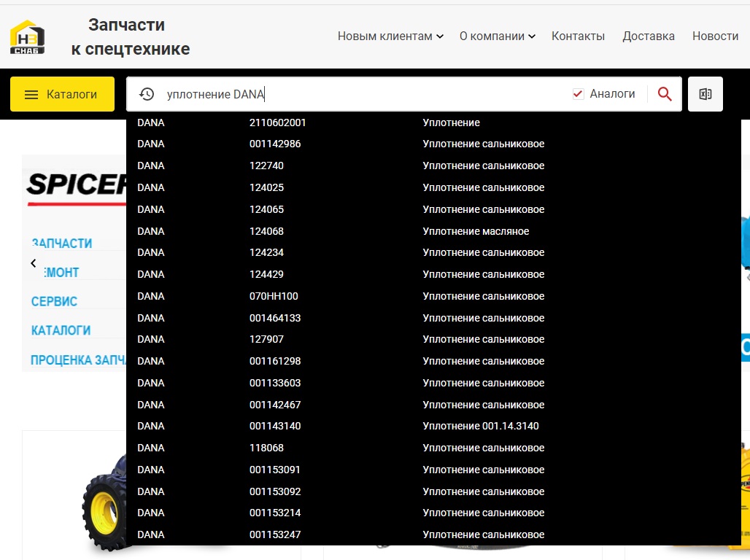Open the search history clock icon
The width and height of the screenshot is (750, 560).
147,94
